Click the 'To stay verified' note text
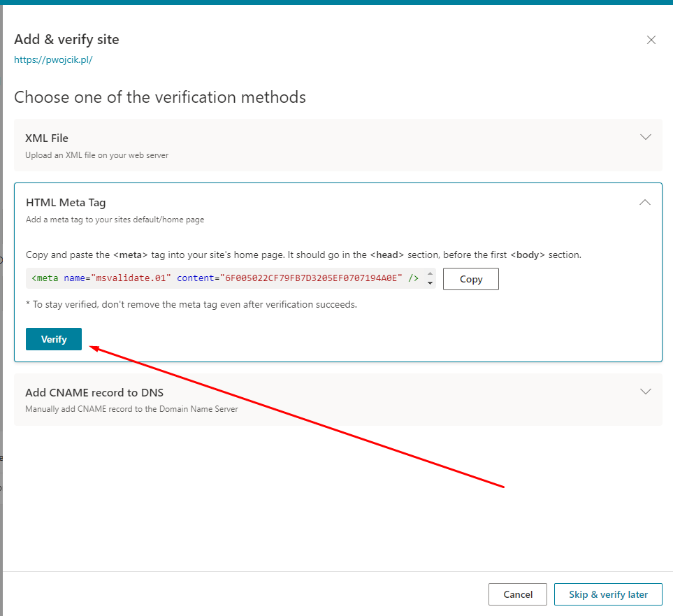This screenshot has width=673, height=616. point(191,305)
